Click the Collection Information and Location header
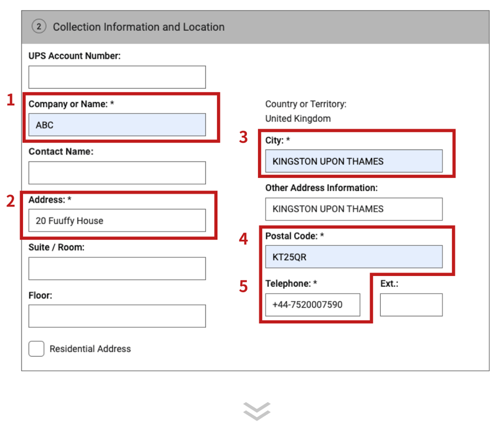The image size is (504, 430). pyautogui.click(x=139, y=27)
